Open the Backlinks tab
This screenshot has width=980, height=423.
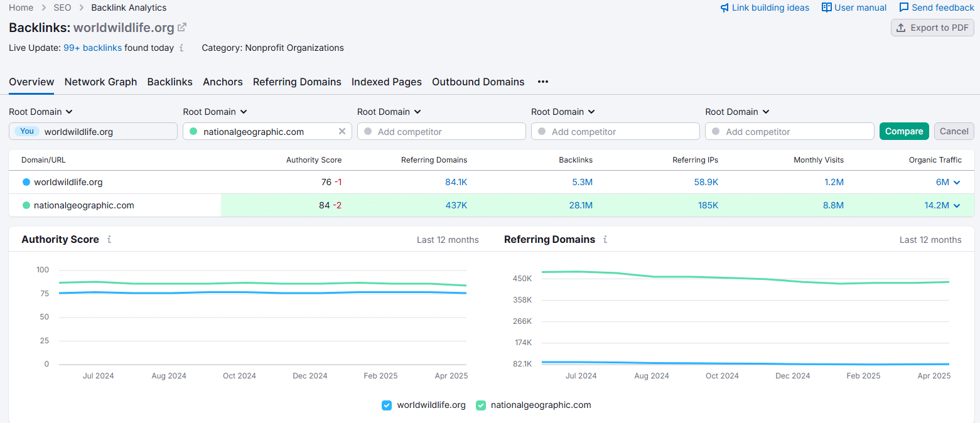click(170, 82)
